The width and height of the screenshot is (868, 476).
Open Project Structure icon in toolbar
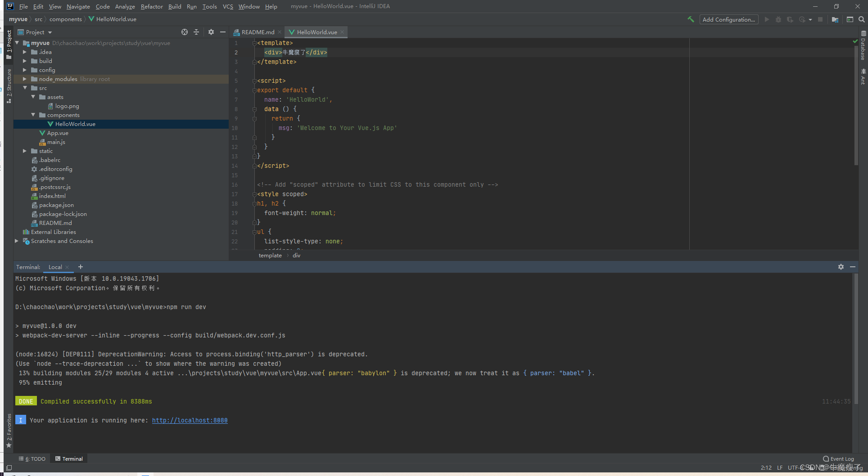pyautogui.click(x=835, y=19)
